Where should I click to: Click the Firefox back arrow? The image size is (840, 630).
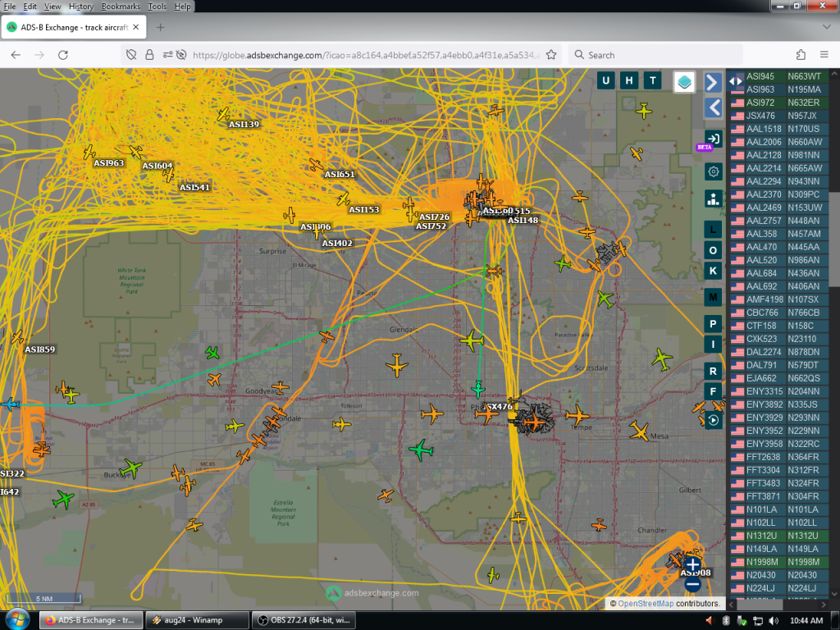click(16, 55)
